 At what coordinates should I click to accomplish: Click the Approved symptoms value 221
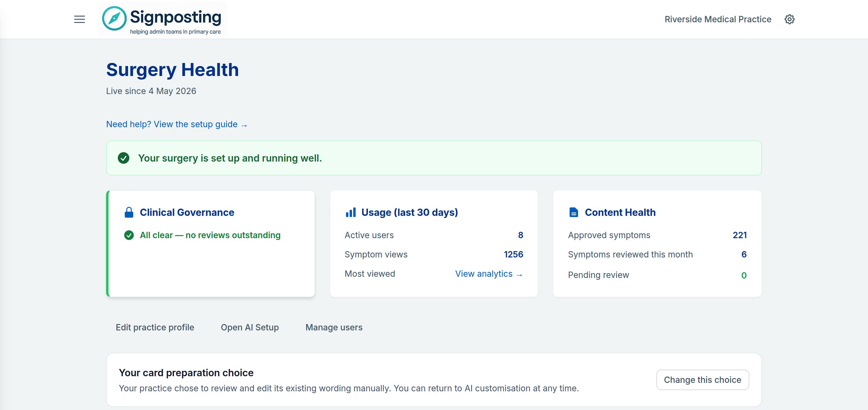coord(740,235)
